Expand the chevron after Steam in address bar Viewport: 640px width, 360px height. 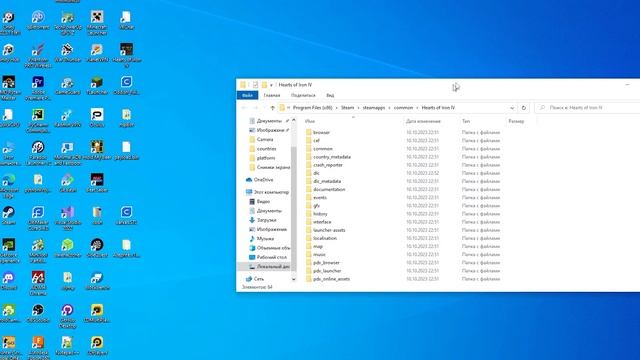tap(359, 108)
